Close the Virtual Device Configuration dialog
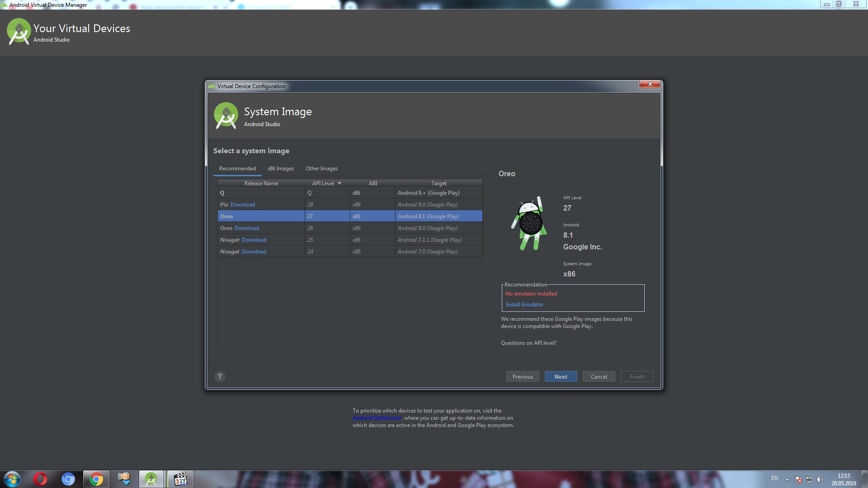 (x=650, y=84)
